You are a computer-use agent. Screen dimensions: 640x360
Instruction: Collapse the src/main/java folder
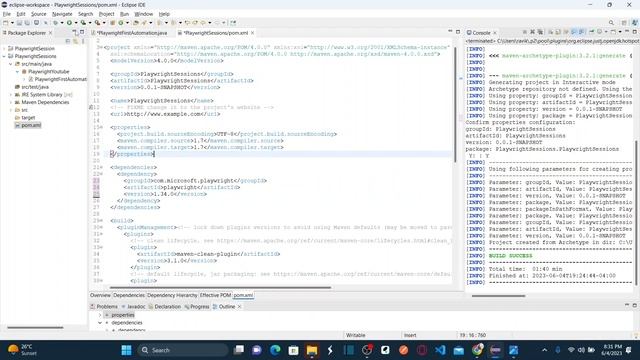(x=11, y=64)
